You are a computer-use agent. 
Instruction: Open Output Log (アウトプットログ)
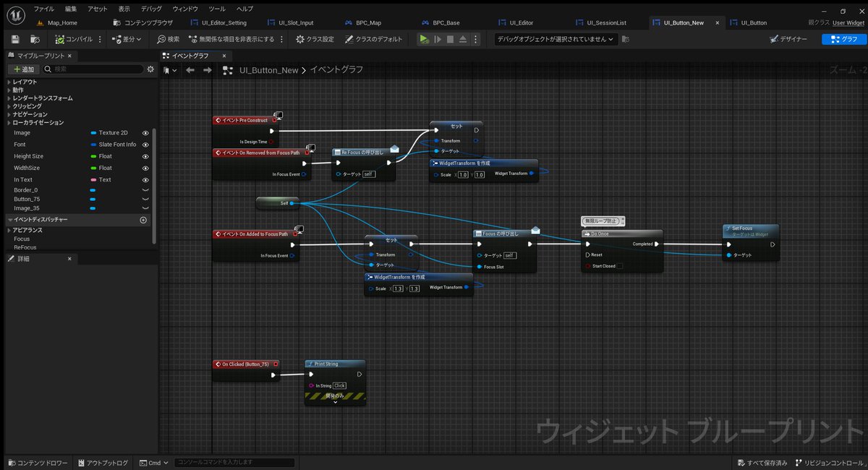[x=102, y=463]
